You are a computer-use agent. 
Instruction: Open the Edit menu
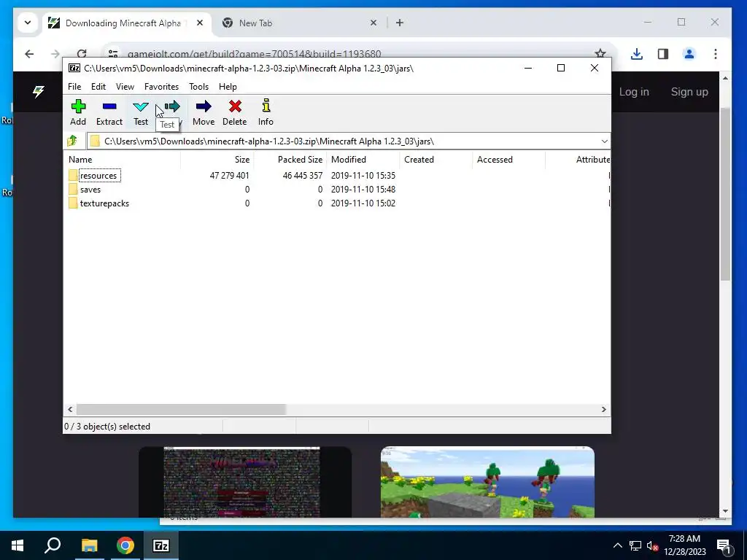(x=98, y=87)
